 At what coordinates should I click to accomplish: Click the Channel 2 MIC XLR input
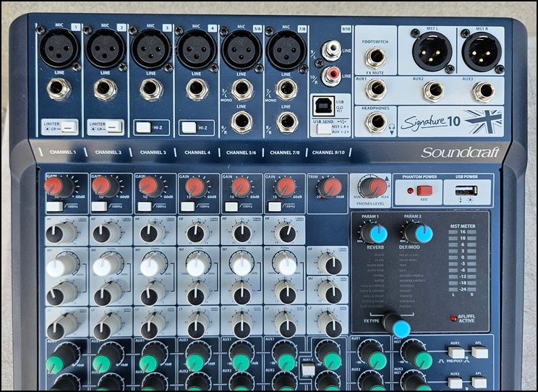[x=105, y=48]
